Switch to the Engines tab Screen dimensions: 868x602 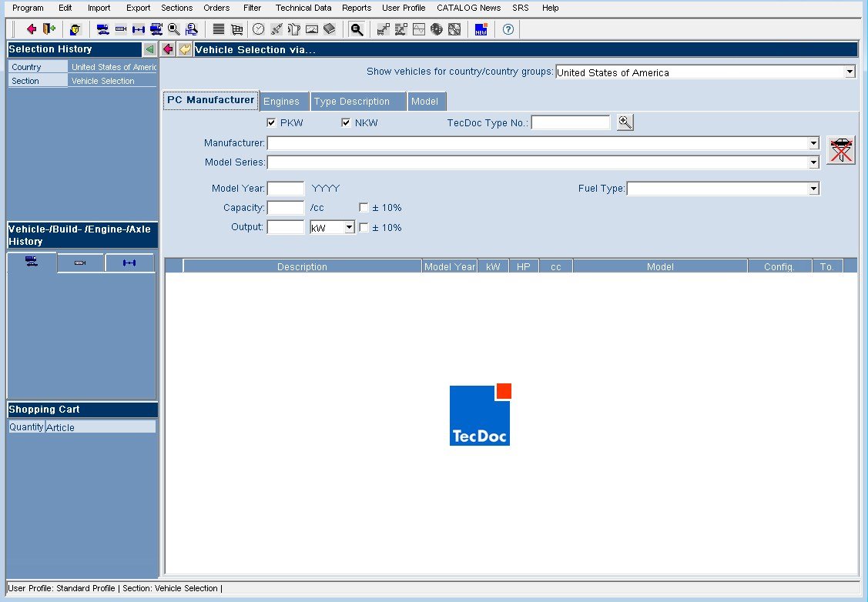click(x=284, y=102)
